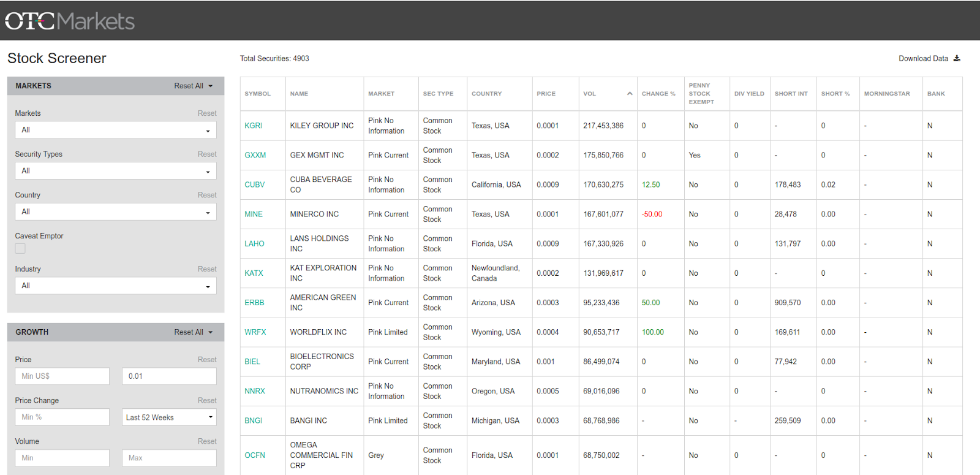Viewport: 980px width, 475px height.
Task: Sort the table by the PRICE column
Action: (546, 94)
